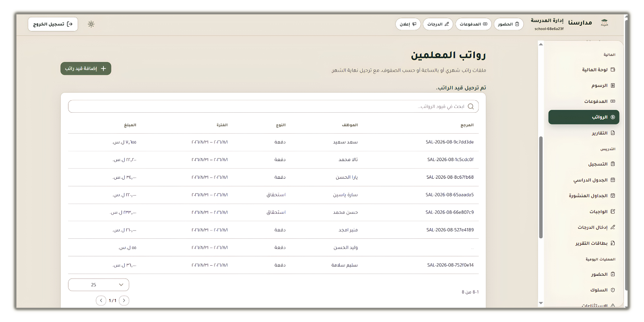
Task: Click the الموظف column header
Action: pyautogui.click(x=350, y=125)
